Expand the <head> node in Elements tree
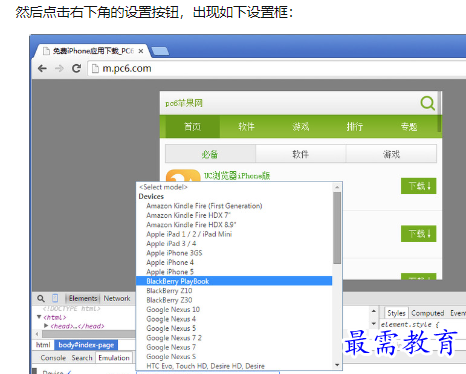The height and width of the screenshot is (374, 466). [46, 325]
